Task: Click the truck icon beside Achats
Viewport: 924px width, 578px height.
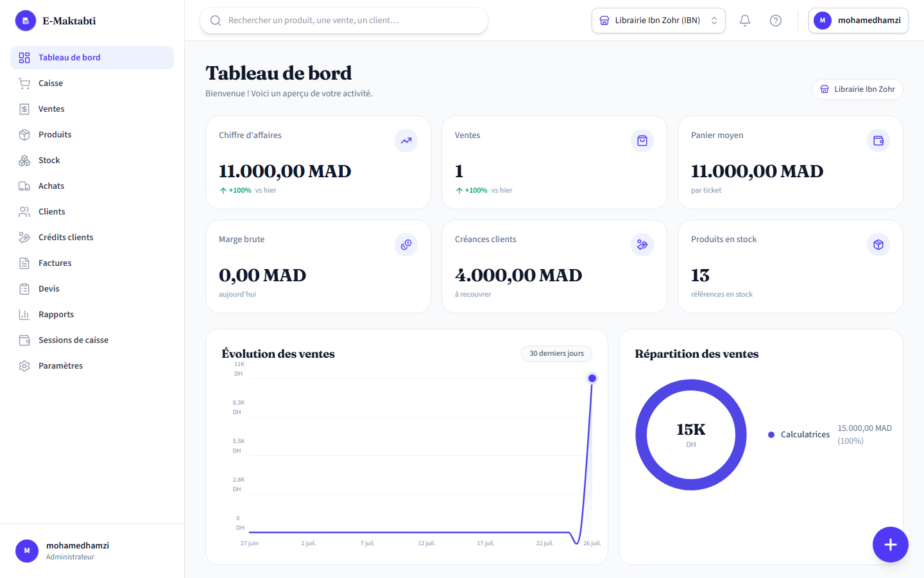Action: click(24, 186)
